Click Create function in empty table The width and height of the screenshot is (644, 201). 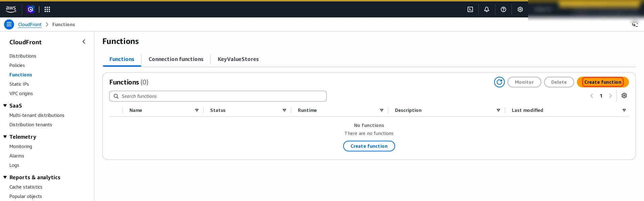pos(369,146)
